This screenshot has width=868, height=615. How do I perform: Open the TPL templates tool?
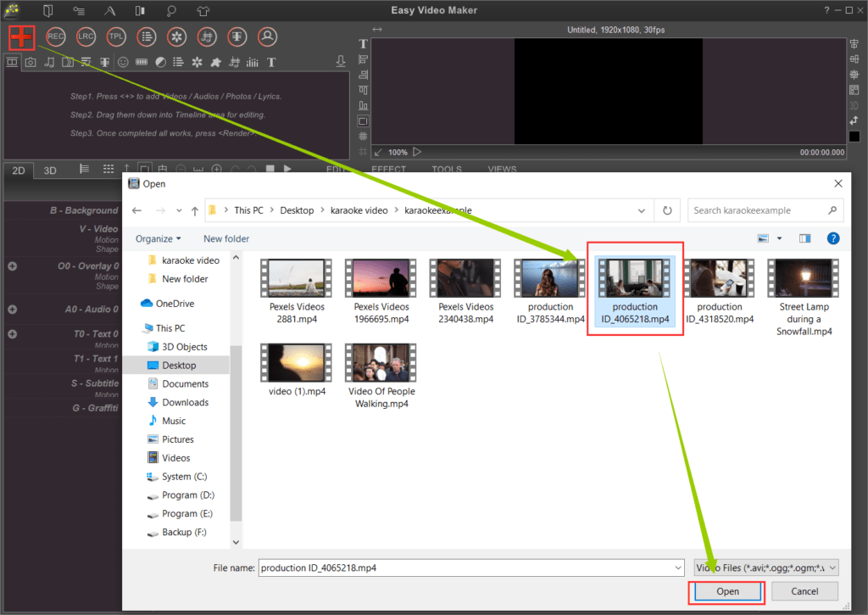coord(116,36)
